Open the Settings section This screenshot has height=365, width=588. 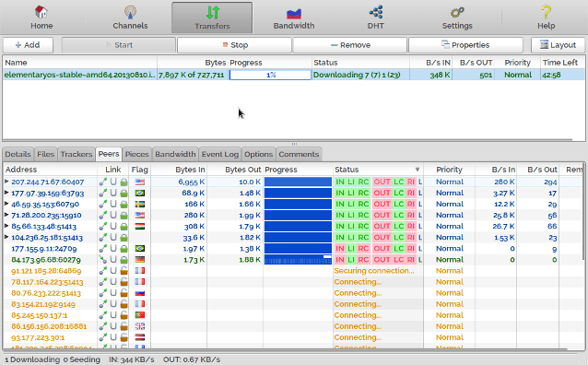457,18
